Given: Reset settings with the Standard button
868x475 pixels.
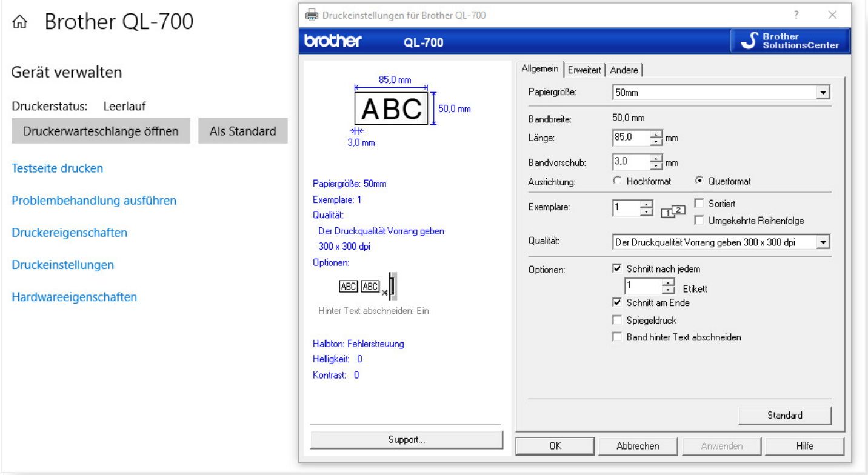Looking at the screenshot, I should [785, 416].
